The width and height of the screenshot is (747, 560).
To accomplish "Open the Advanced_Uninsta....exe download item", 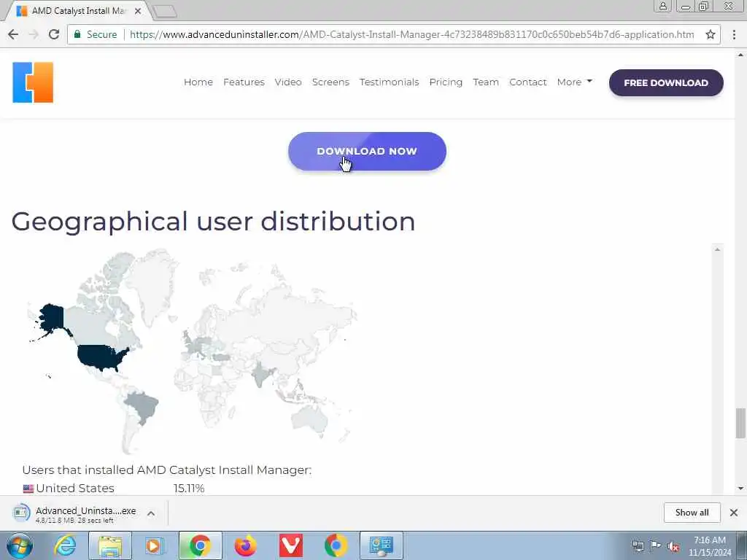I will pyautogui.click(x=86, y=514).
